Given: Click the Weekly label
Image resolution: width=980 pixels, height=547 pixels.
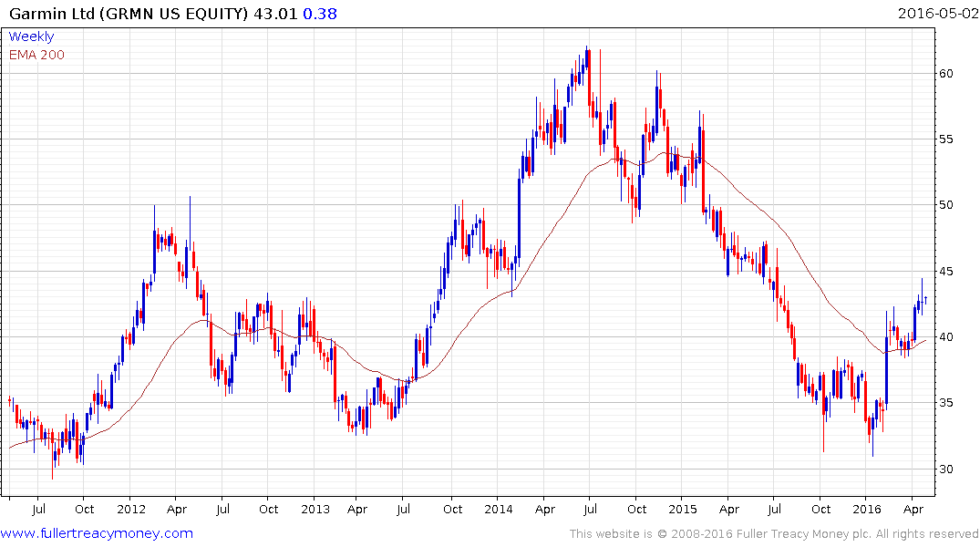Looking at the screenshot, I should [31, 36].
